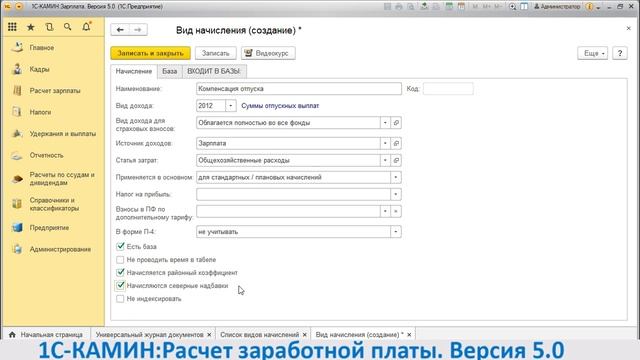Open the Еще dropdown menu

593,53
